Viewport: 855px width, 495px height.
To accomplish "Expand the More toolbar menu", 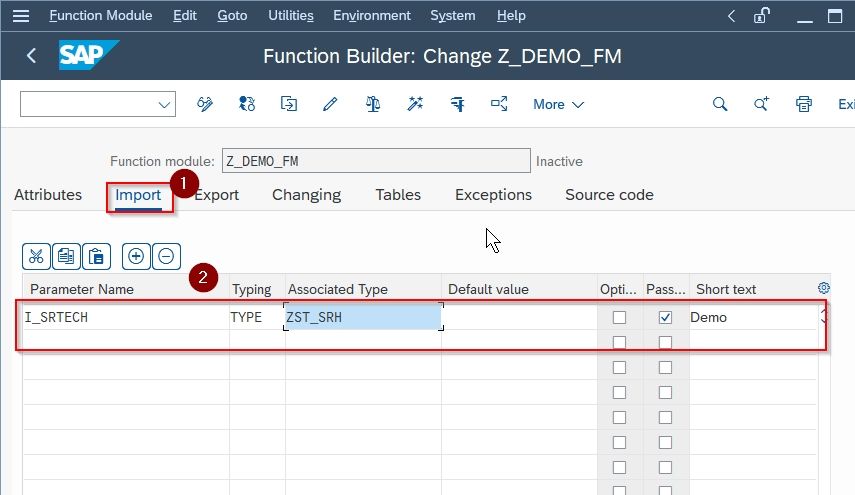I will point(558,104).
